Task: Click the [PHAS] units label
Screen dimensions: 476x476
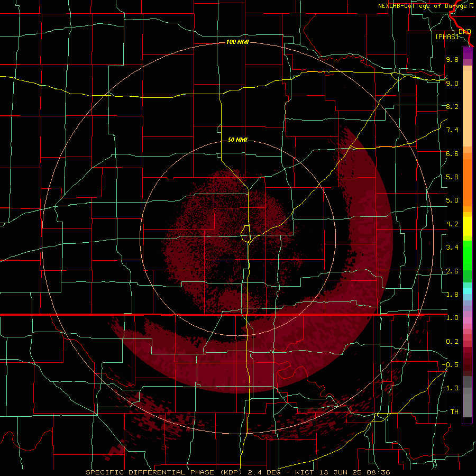Action: click(447, 36)
